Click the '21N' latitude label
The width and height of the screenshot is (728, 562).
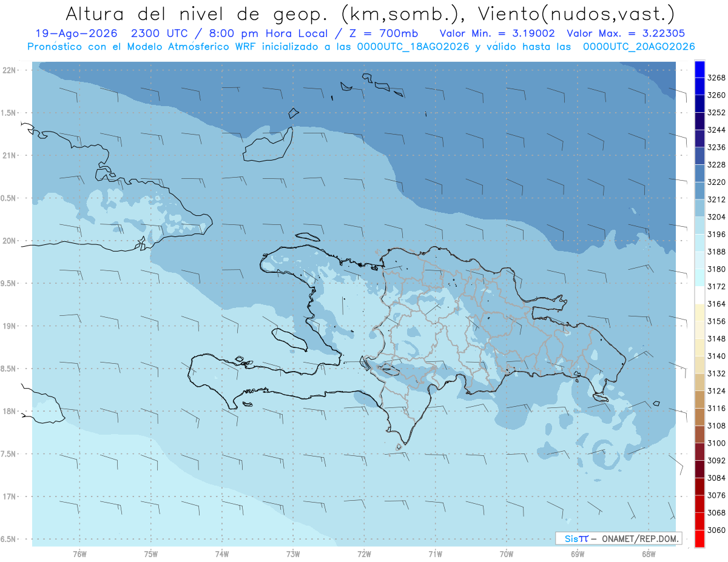coord(10,156)
